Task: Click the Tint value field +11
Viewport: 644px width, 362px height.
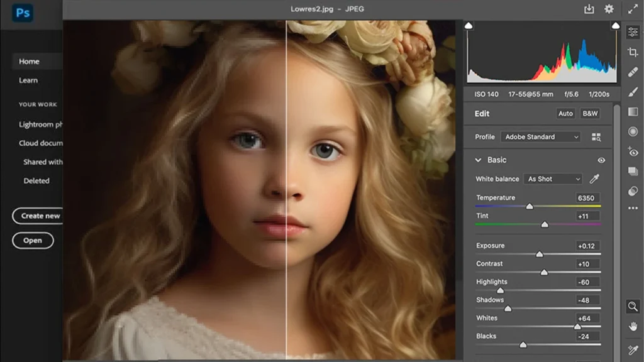Action: pyautogui.click(x=587, y=216)
